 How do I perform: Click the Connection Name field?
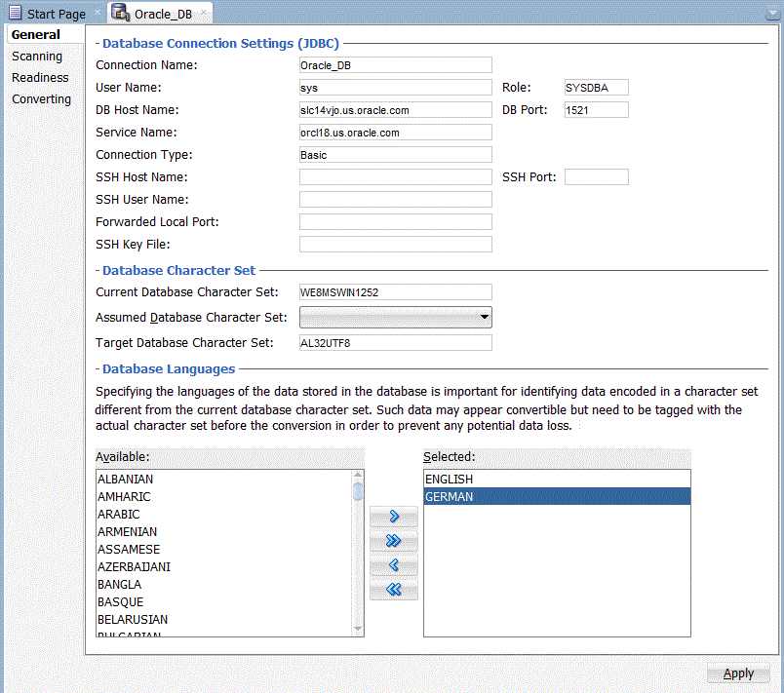pos(396,65)
